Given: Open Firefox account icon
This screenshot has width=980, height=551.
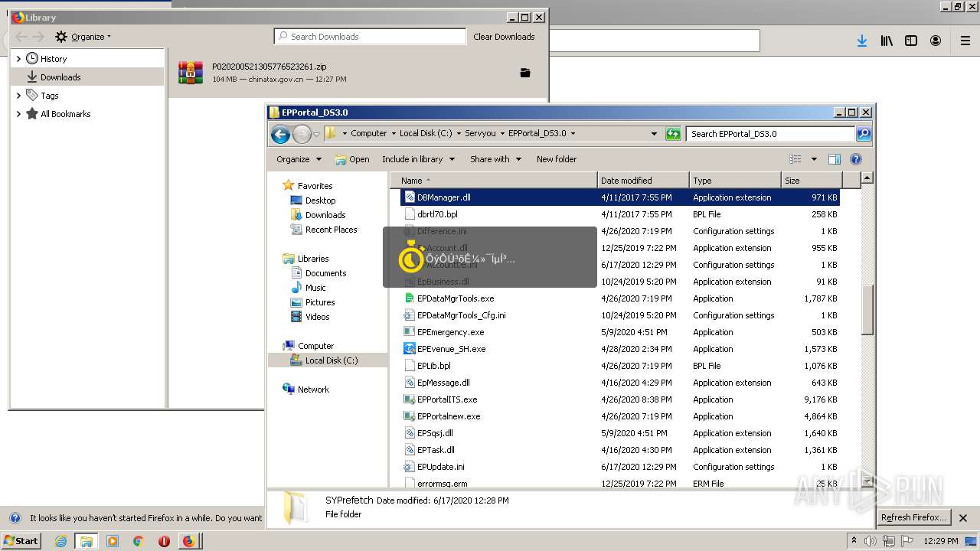Looking at the screenshot, I should click(x=936, y=41).
